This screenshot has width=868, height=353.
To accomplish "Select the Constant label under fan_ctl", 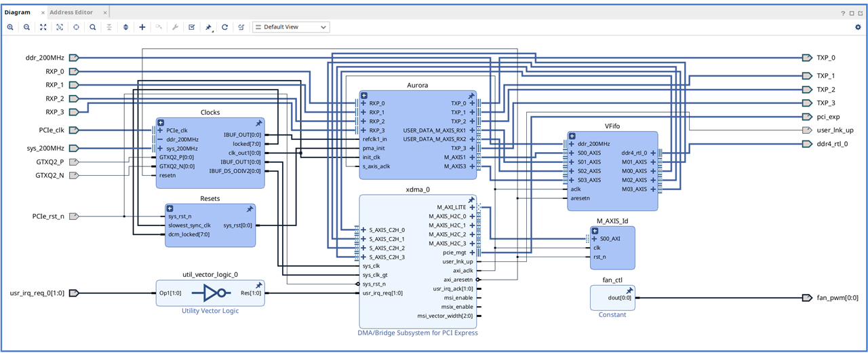I will [x=612, y=314].
